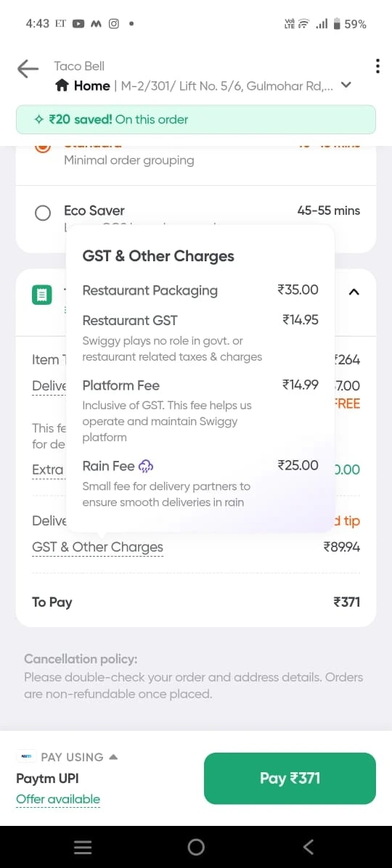The image size is (392, 868).
Task: Tap the Pay ₹371 button
Action: coord(290,778)
